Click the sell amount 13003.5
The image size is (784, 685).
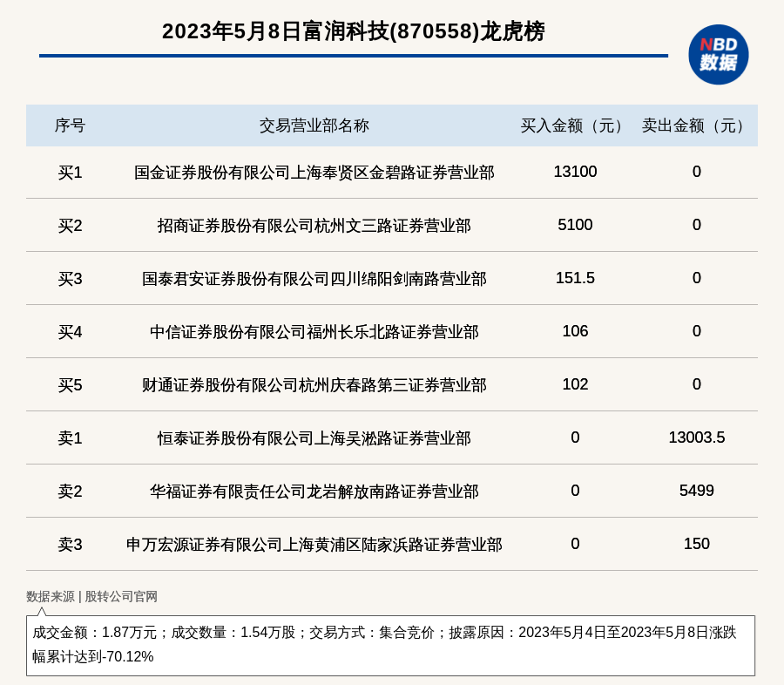pos(697,437)
